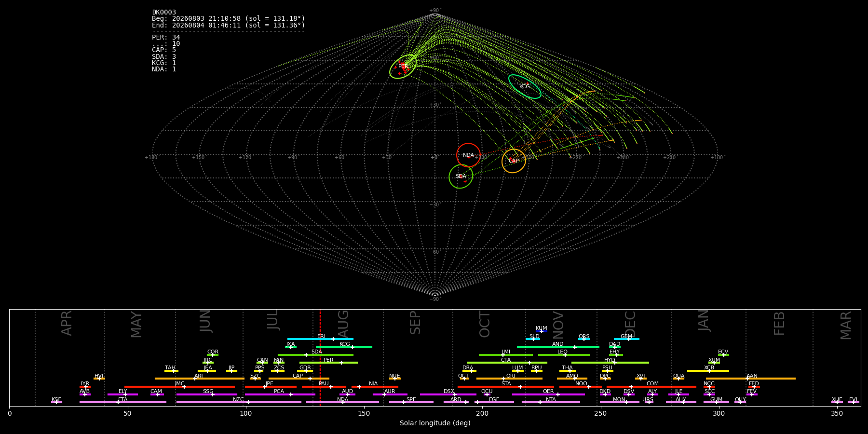The width and height of the screenshot is (868, 434).
Task: Click the red dashed current solar longitude line
Action: click(x=320, y=357)
